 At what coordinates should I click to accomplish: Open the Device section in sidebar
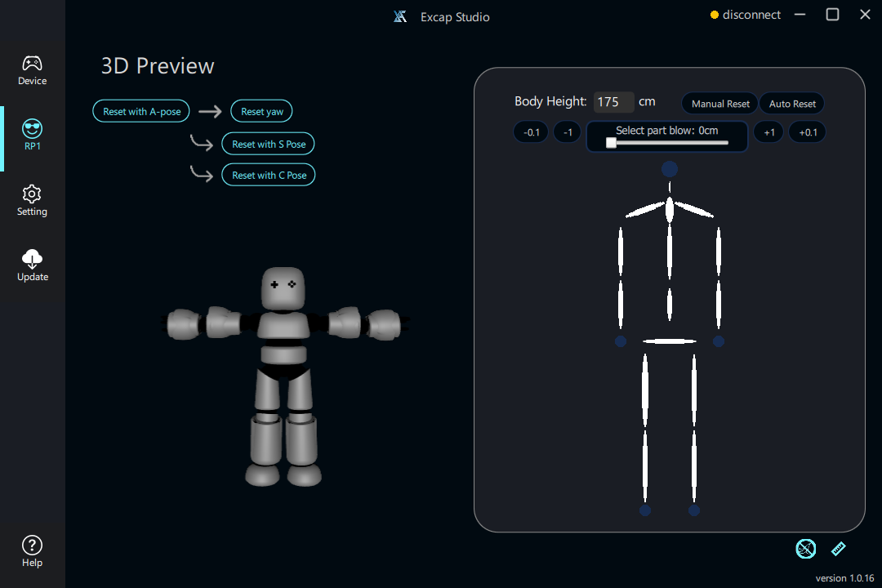(32, 70)
